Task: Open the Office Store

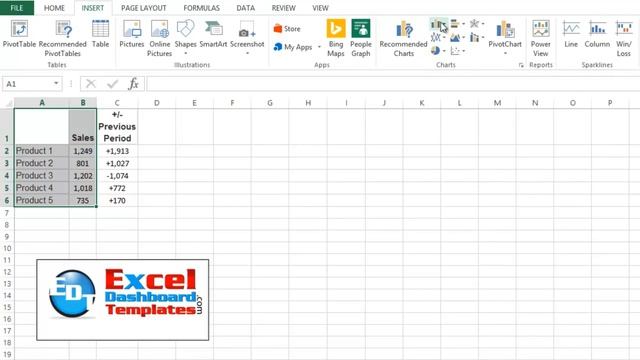Action: coord(287,29)
